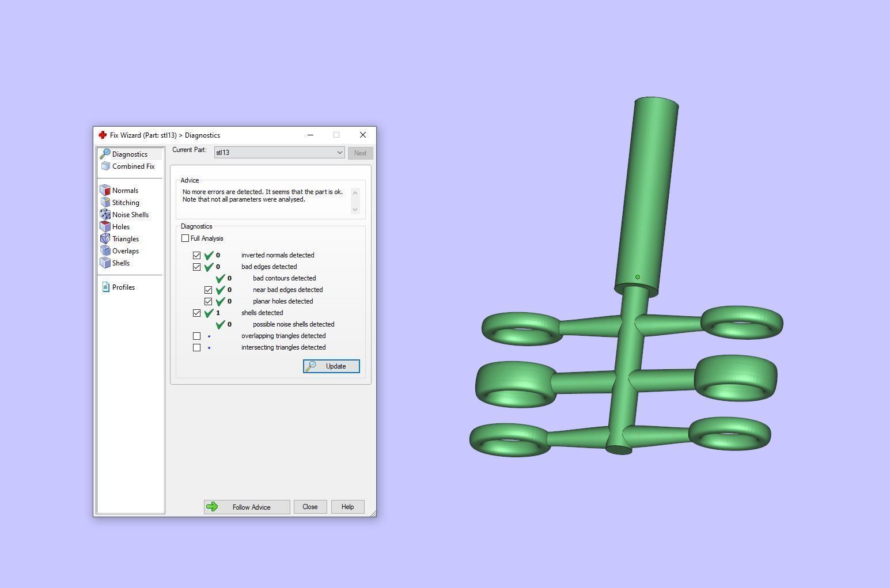Click the Help button
The width and height of the screenshot is (890, 588).
pyautogui.click(x=347, y=507)
